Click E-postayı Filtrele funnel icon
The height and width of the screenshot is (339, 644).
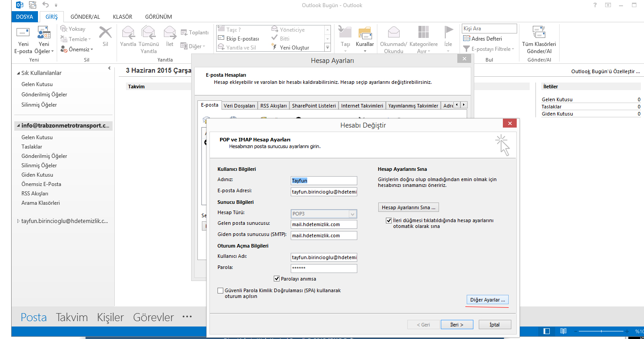click(467, 49)
